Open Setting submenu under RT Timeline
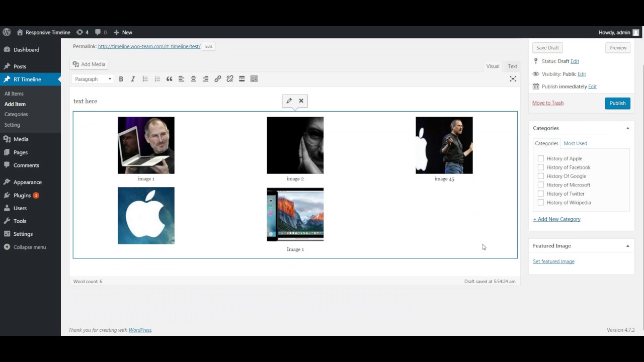The width and height of the screenshot is (644, 362). click(x=13, y=125)
